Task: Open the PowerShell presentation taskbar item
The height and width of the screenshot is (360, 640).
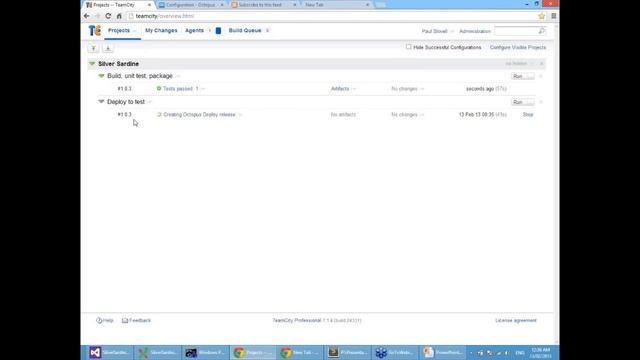Action: pos(348,352)
